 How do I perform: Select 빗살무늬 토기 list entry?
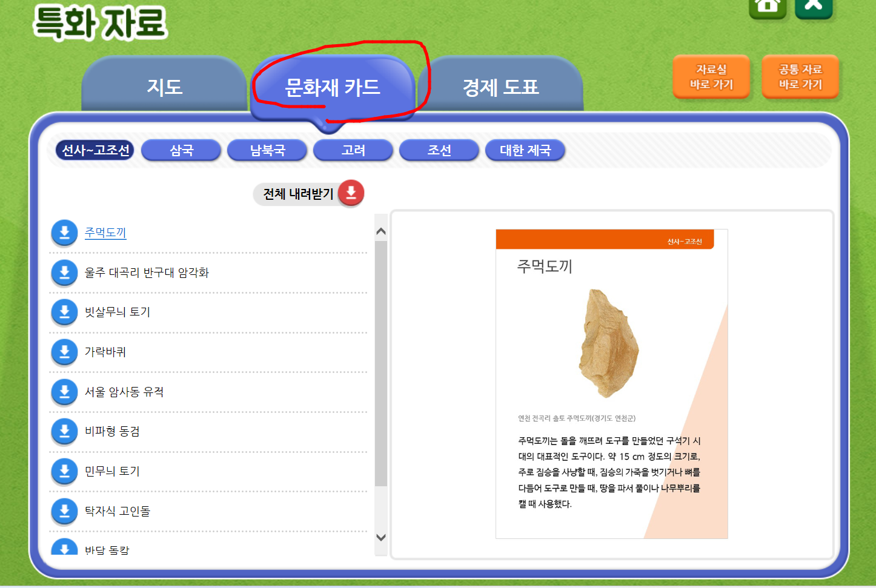click(118, 312)
